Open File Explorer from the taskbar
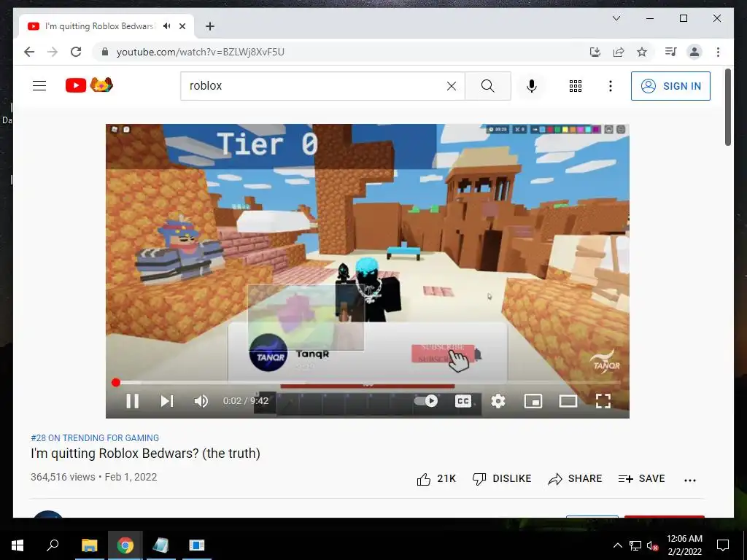 click(x=89, y=545)
